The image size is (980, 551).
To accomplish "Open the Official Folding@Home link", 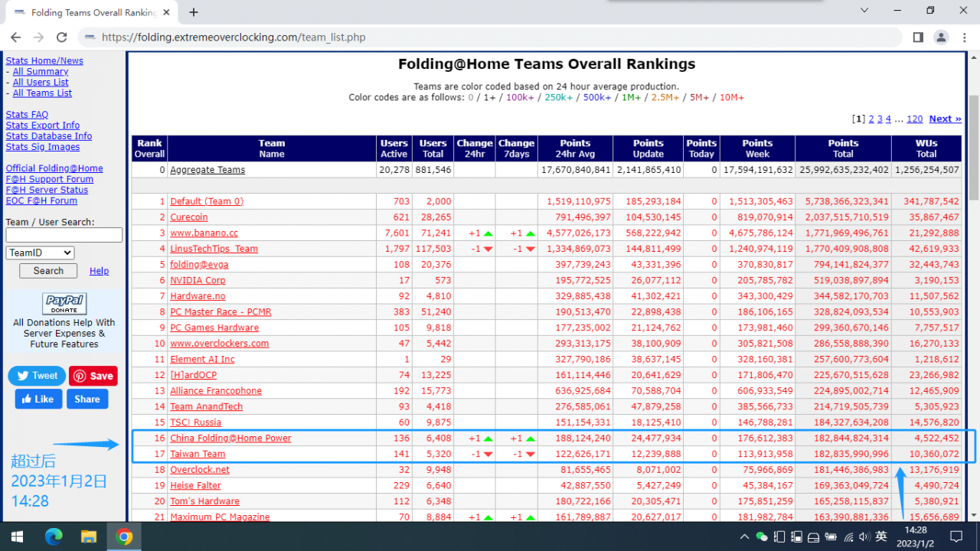I will tap(54, 168).
